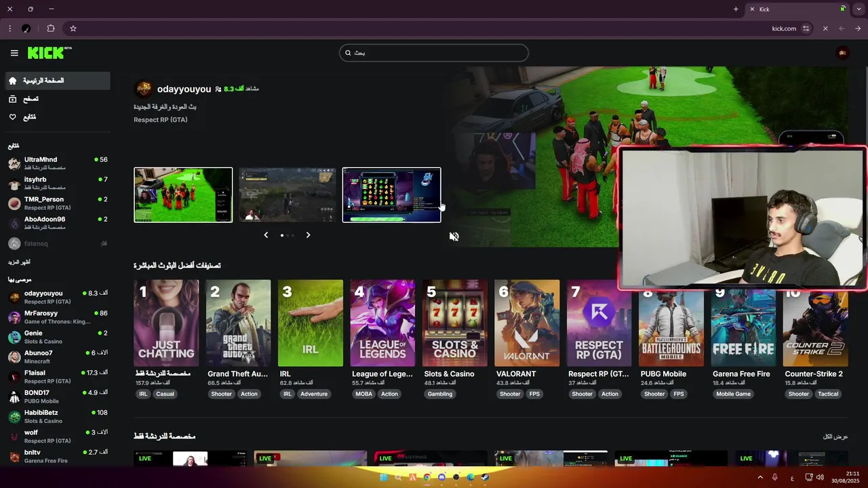Click the Gambling tag
The height and width of the screenshot is (488, 868).
tap(440, 394)
